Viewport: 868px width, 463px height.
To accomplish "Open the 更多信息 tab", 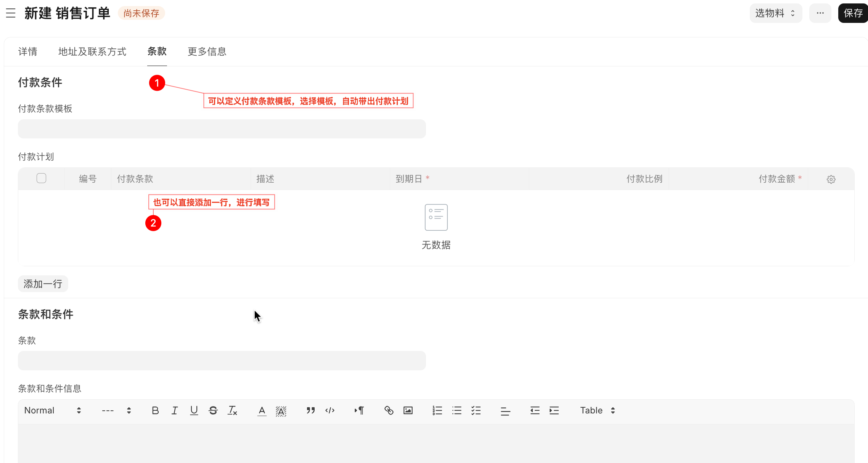I will (207, 51).
